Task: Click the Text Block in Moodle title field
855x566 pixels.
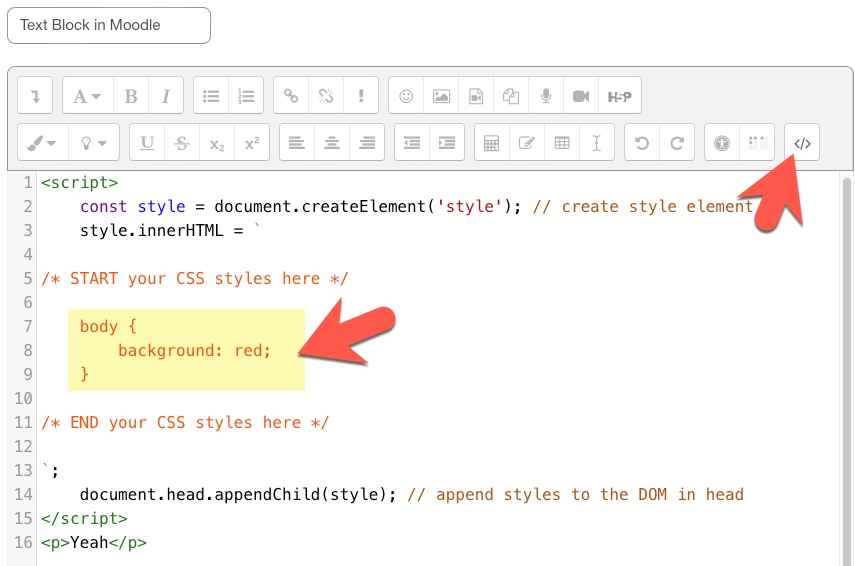Action: point(109,26)
